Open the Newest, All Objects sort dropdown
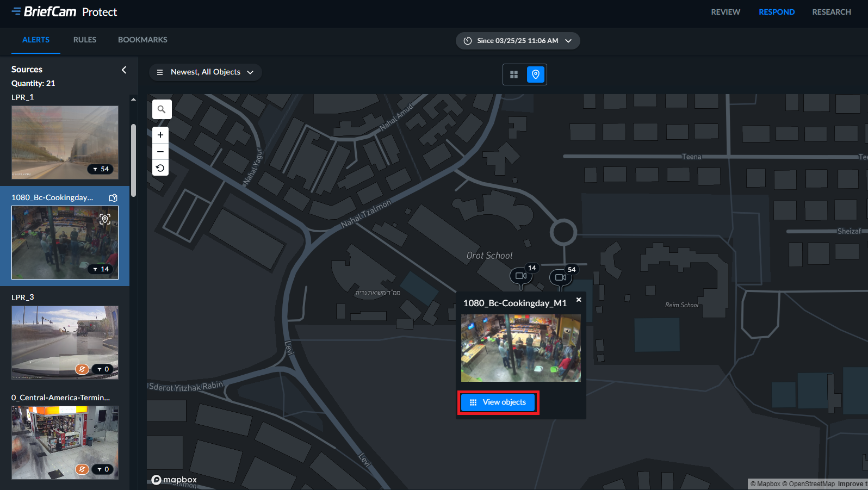The width and height of the screenshot is (868, 490). [x=206, y=72]
